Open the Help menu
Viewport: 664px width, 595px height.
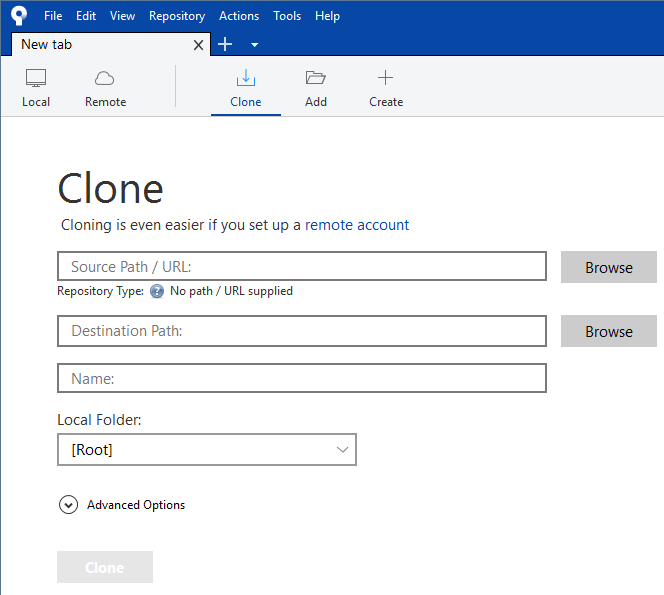[x=327, y=16]
